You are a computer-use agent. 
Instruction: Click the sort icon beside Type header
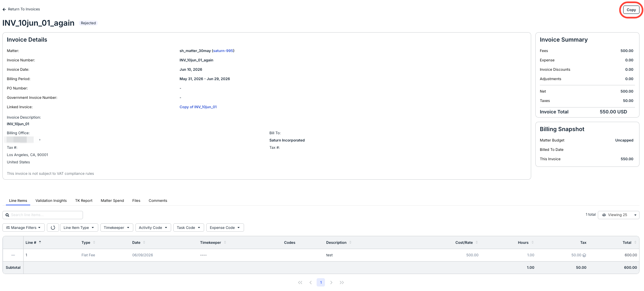click(x=94, y=242)
